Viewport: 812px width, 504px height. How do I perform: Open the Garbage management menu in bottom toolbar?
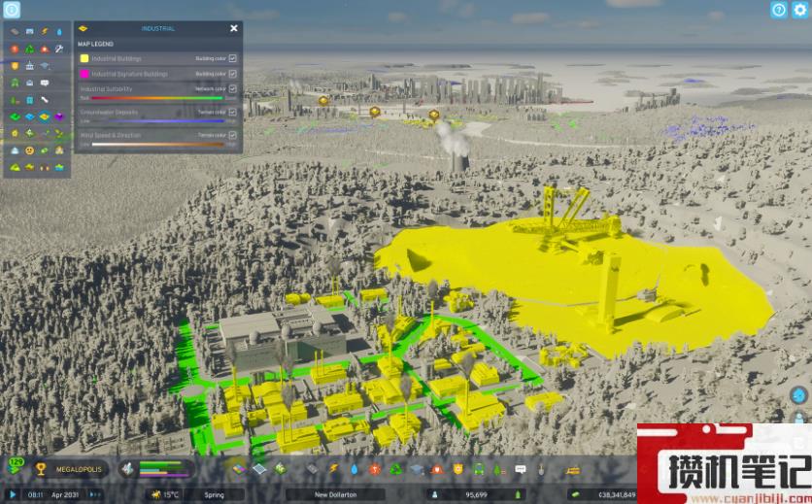396,469
